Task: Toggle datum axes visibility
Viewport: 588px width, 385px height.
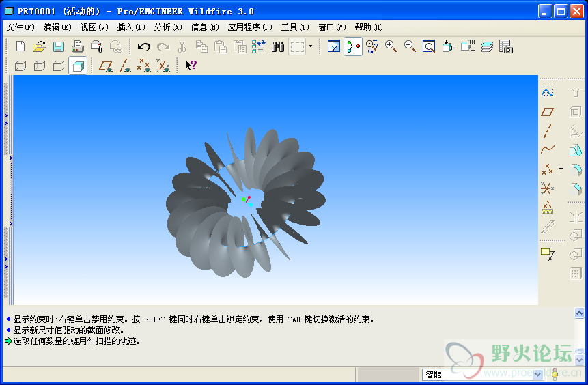Action: pyautogui.click(x=125, y=66)
